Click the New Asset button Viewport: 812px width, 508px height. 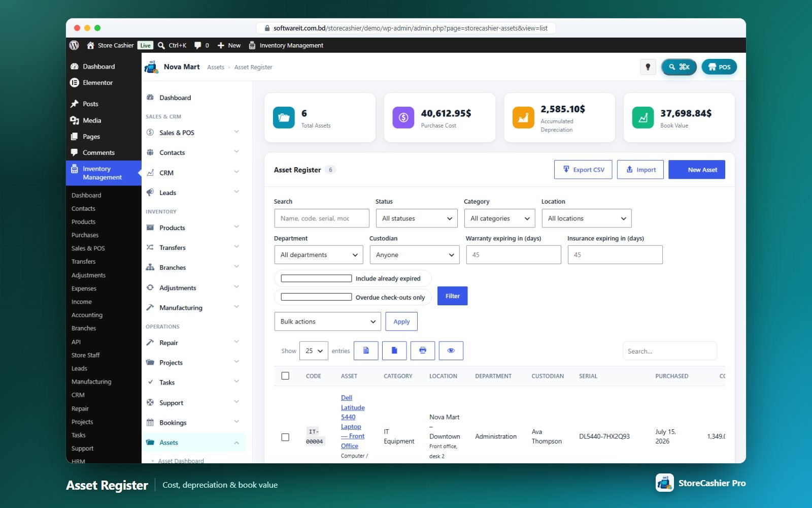click(697, 170)
